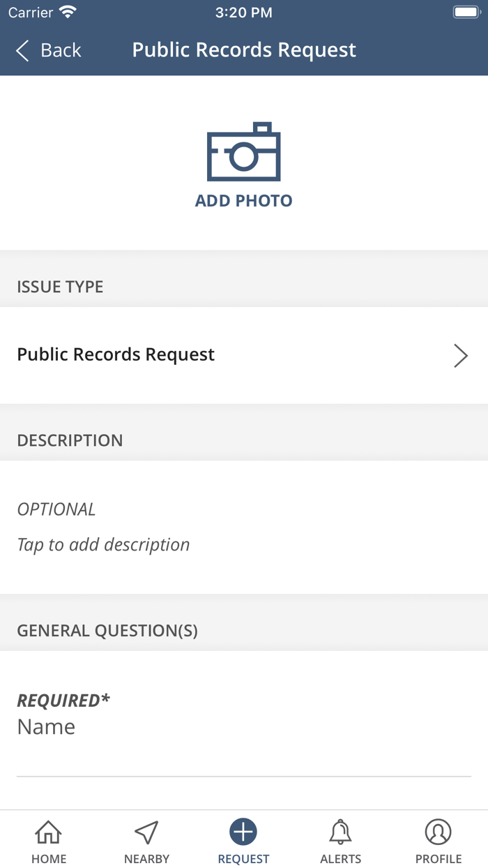Open Alerts via the bell icon
This screenshot has width=488, height=868.
pyautogui.click(x=340, y=832)
